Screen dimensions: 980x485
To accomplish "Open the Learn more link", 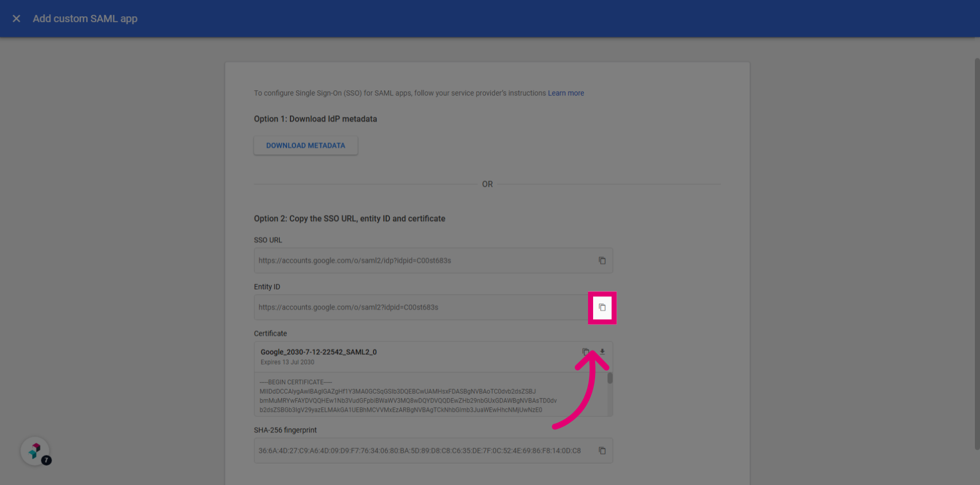I will tap(566, 93).
